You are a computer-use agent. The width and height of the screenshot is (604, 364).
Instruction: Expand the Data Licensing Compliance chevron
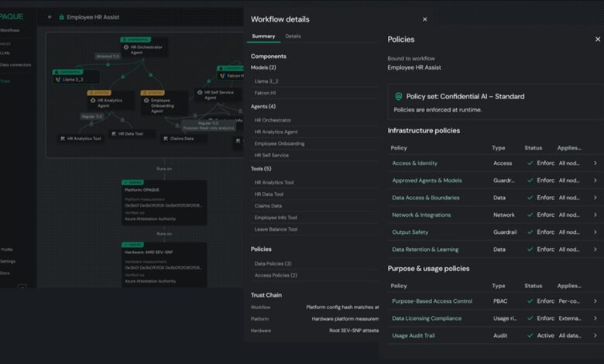(595, 318)
